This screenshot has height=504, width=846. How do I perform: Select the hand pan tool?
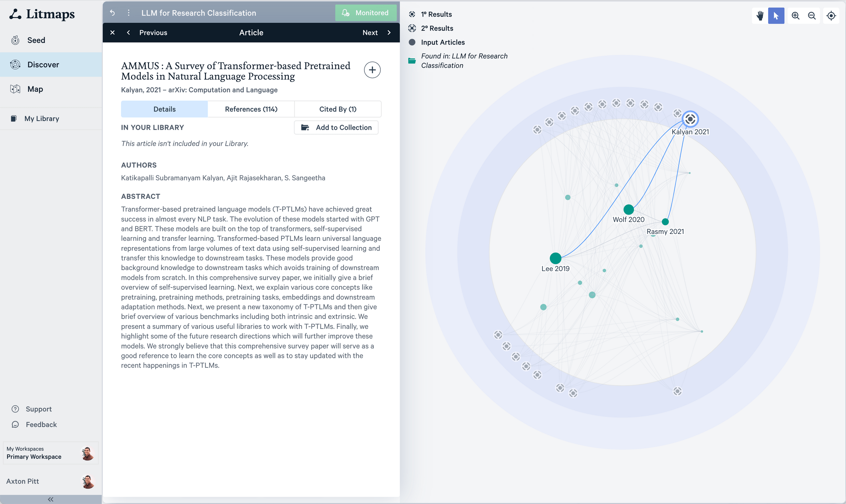point(760,16)
